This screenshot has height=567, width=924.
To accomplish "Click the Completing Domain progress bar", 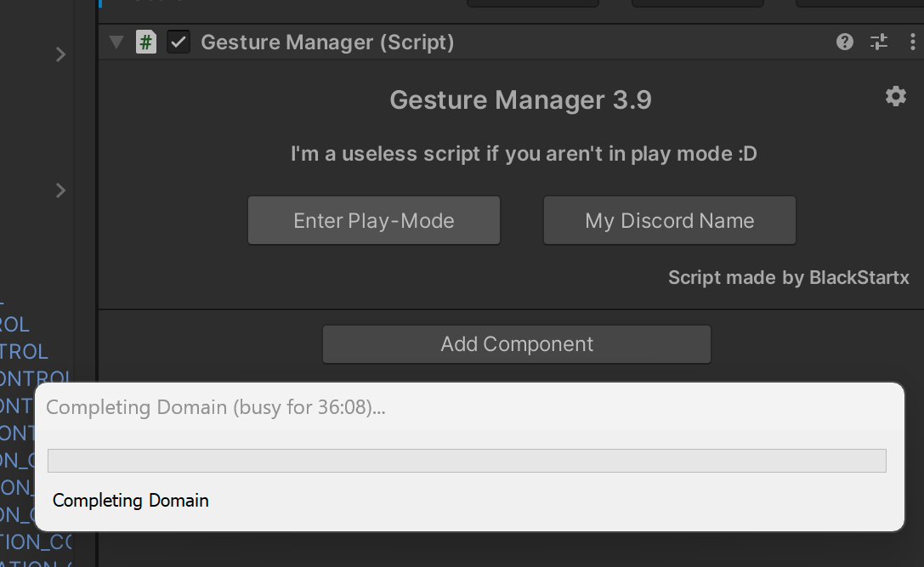I will click(x=466, y=461).
